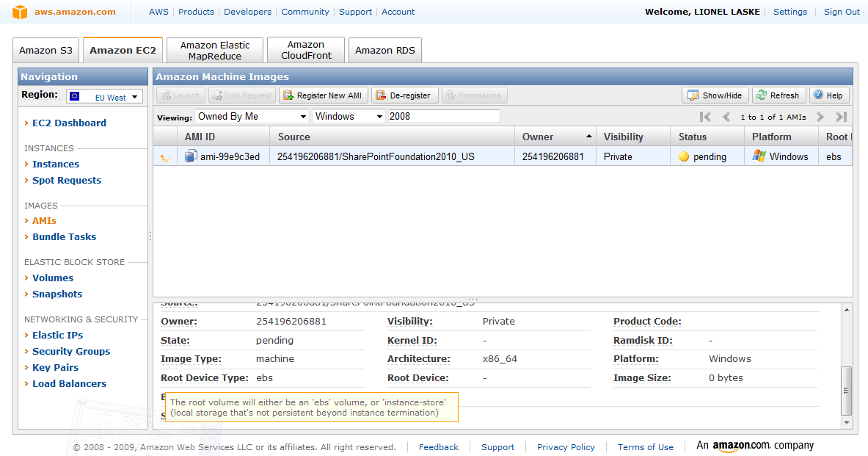Open the Help button
Viewport: 868px width, 456px height.
pos(828,95)
